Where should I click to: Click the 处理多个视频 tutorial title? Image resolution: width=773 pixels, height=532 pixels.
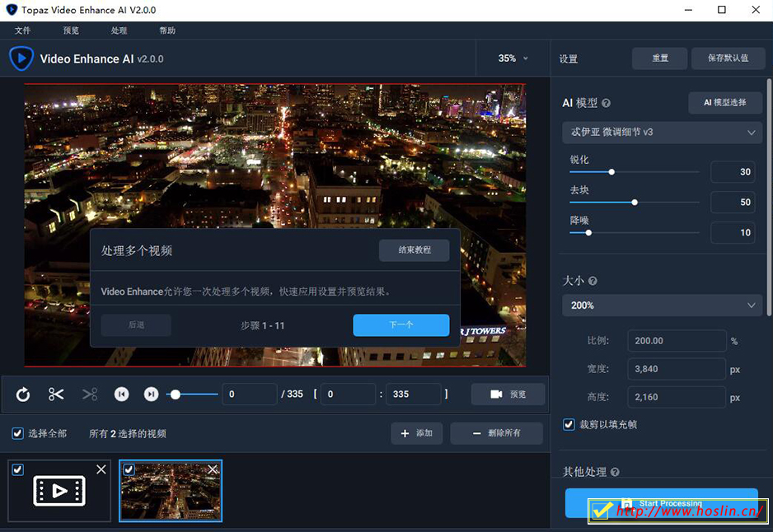click(x=137, y=250)
